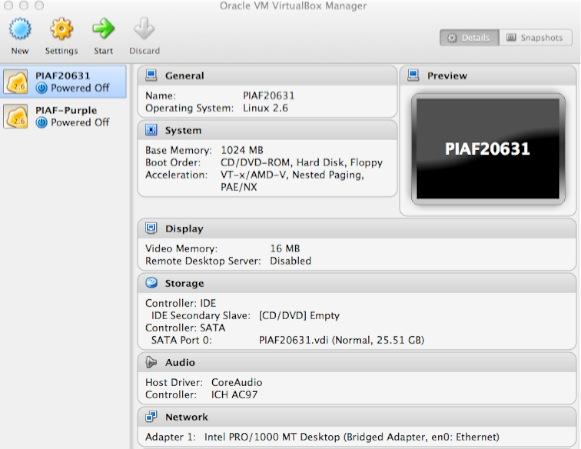Click the Discard toolbar icon
Image resolution: width=581 pixels, height=449 pixels.
144,29
